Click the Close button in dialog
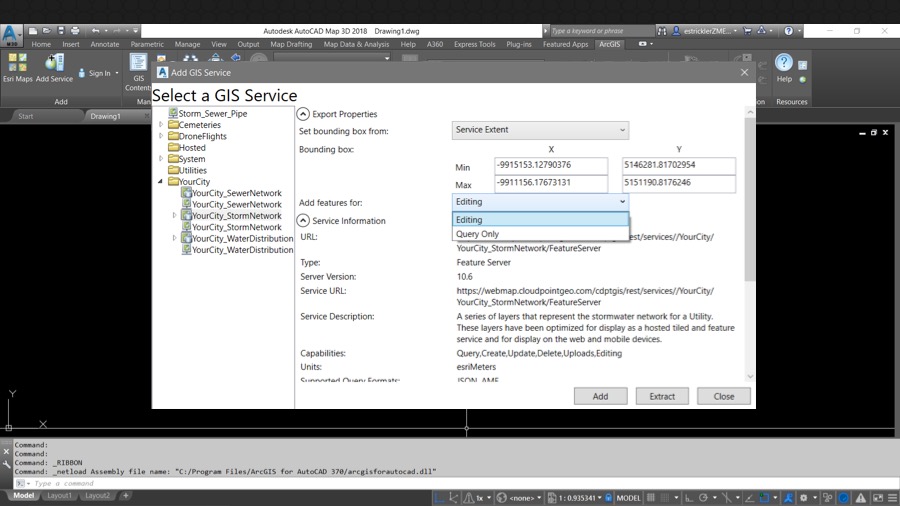The image size is (900, 506). click(724, 396)
